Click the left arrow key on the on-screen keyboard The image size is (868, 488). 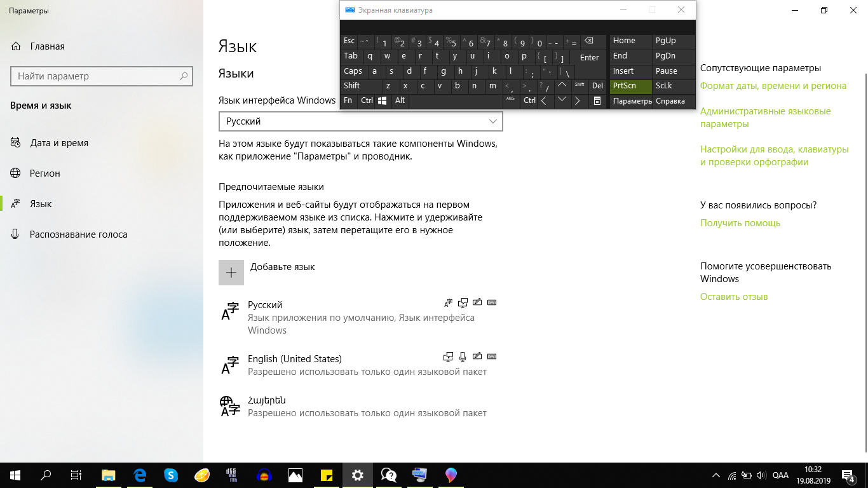coord(545,100)
